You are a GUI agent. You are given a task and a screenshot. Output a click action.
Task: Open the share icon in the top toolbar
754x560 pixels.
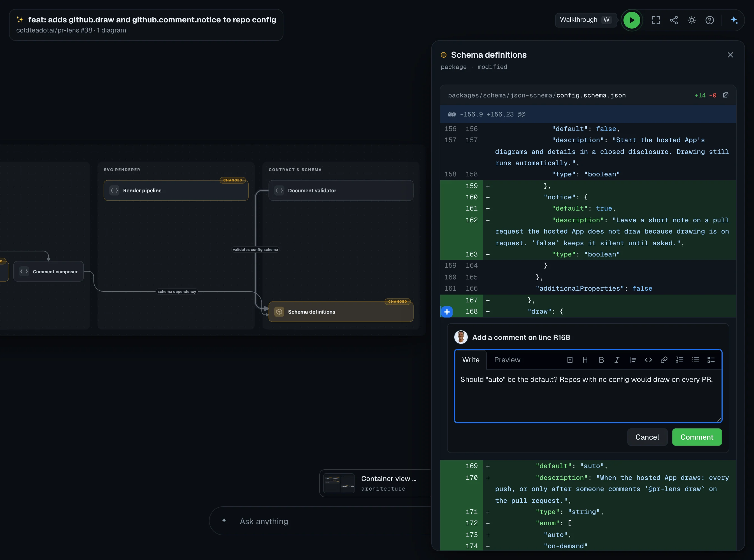674,20
